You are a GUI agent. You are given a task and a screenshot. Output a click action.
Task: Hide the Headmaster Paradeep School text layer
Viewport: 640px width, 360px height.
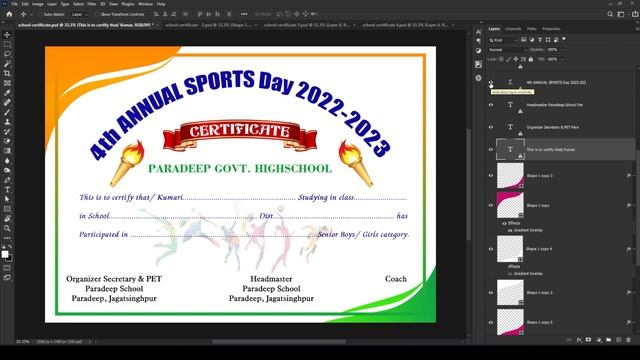tap(491, 105)
